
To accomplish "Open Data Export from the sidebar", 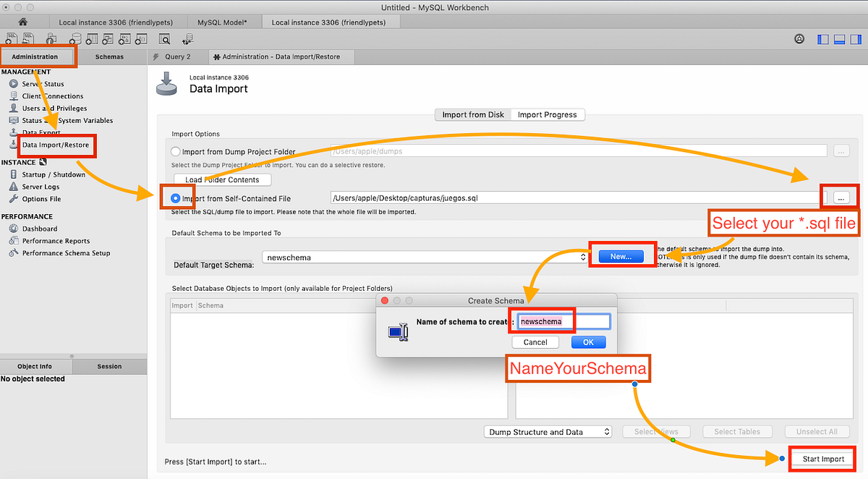I will pyautogui.click(x=41, y=132).
